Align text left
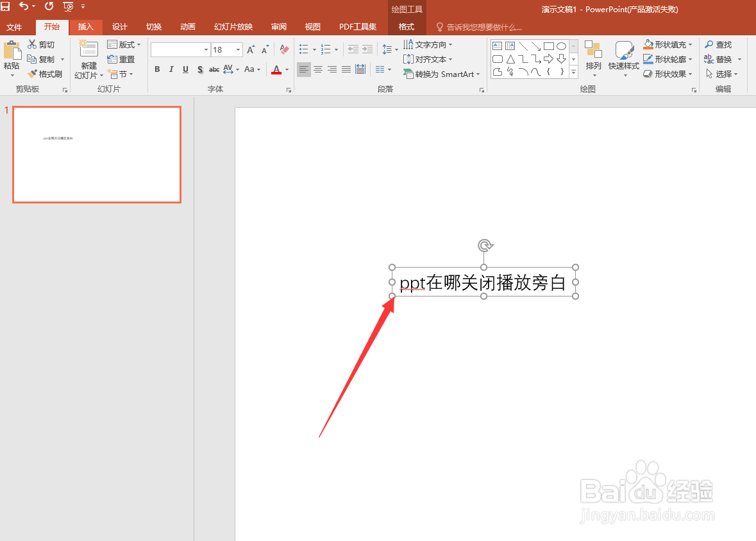 303,69
